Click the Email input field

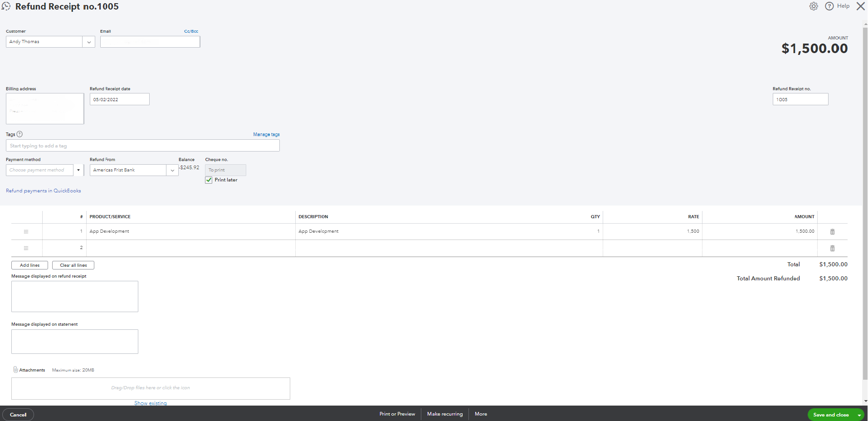click(150, 42)
